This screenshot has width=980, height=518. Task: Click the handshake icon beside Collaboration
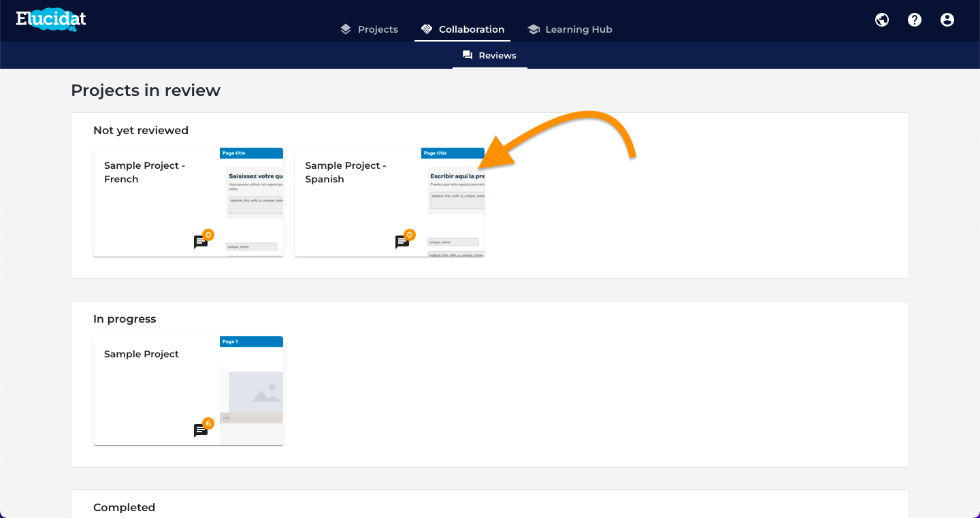click(x=427, y=29)
